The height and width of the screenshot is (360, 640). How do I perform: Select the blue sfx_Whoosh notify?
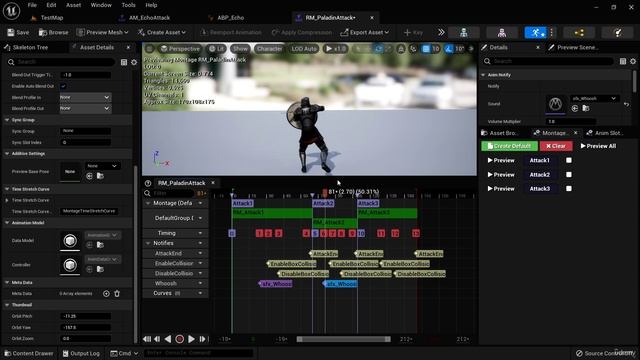[340, 284]
